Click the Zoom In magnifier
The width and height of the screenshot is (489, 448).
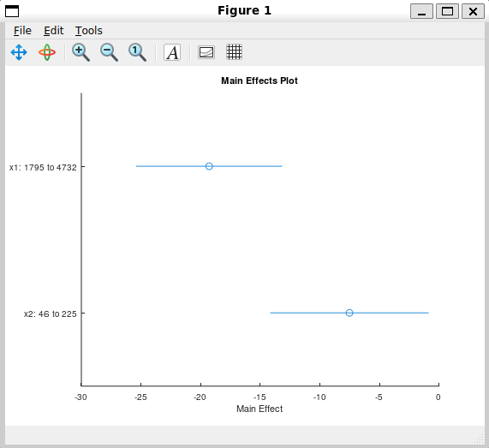pyautogui.click(x=81, y=52)
